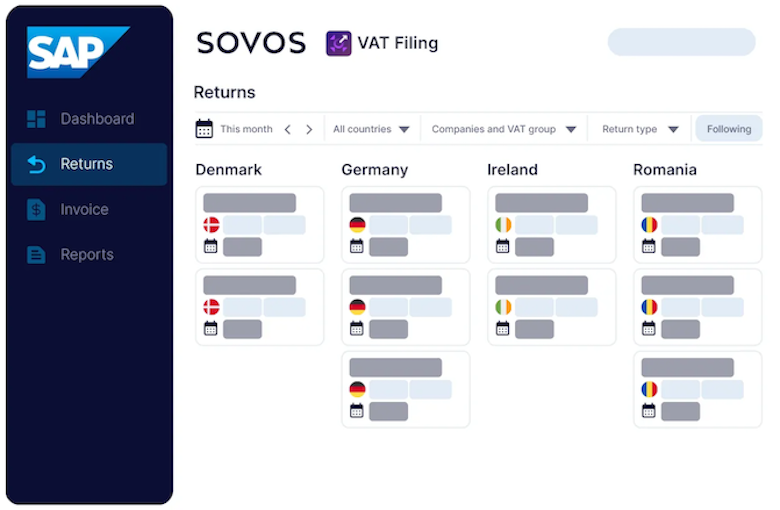Open the third Germany return card
Viewport: 780px width, 510px height.
[x=405, y=390]
